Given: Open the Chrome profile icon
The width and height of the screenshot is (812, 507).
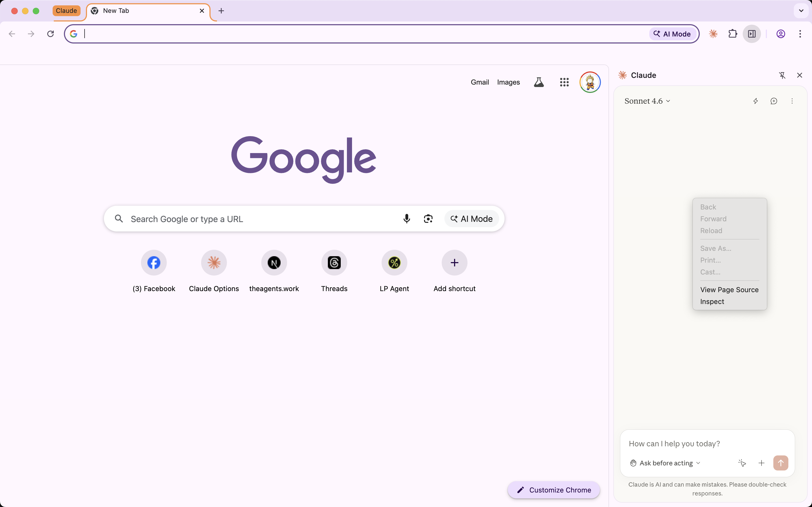Looking at the screenshot, I should click(x=781, y=34).
